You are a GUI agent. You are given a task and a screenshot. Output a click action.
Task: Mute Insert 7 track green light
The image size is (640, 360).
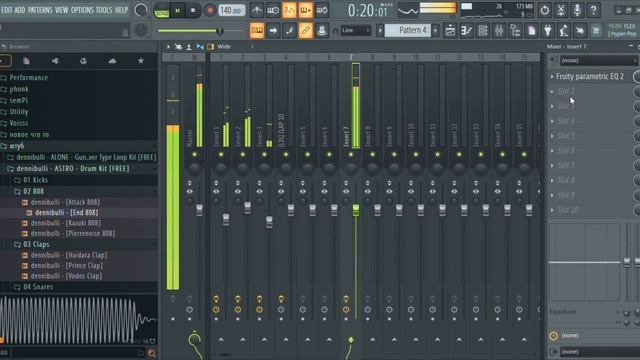click(351, 155)
